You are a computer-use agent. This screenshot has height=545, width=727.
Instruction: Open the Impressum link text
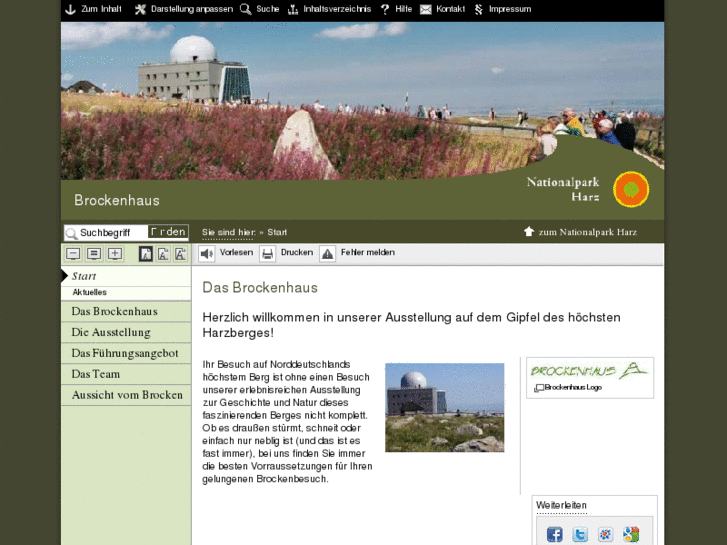[x=510, y=9]
